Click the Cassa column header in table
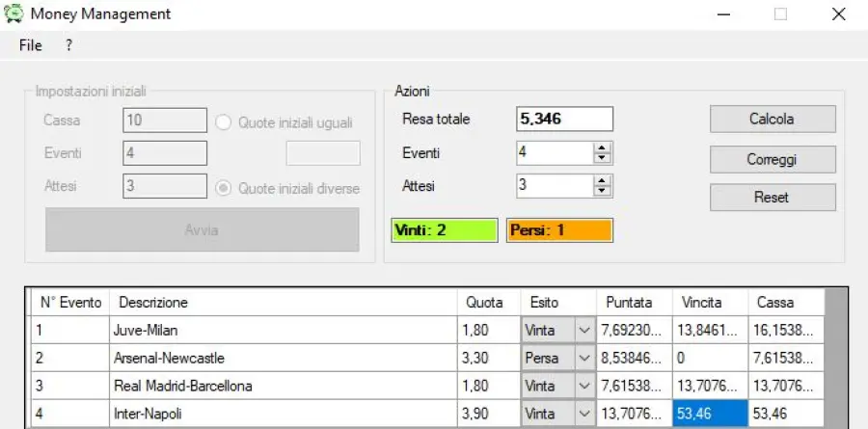The height and width of the screenshot is (429, 868). [786, 303]
